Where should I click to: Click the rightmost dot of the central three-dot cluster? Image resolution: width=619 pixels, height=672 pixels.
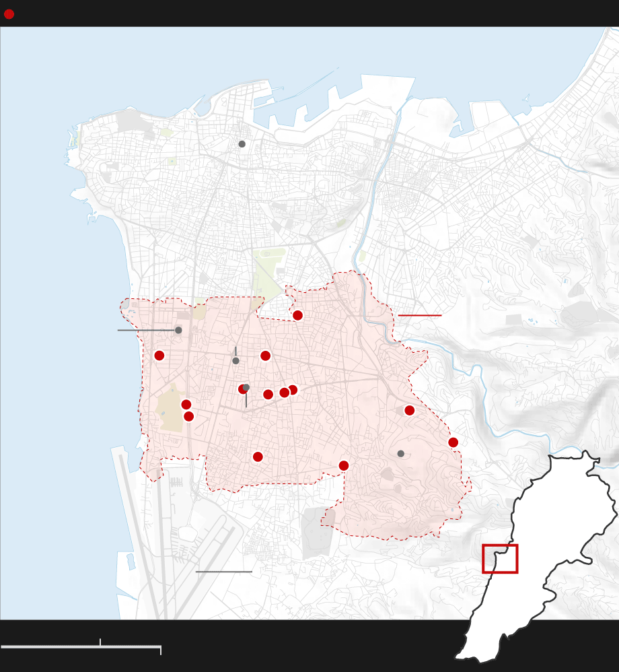pyautogui.click(x=292, y=390)
